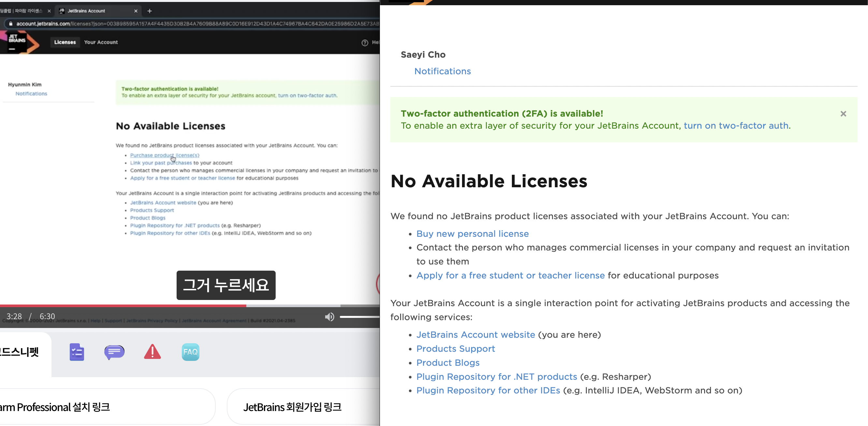Click the account.jetbrains.com address bar in the video
This screenshot has width=868, height=426.
pyautogui.click(x=192, y=23)
